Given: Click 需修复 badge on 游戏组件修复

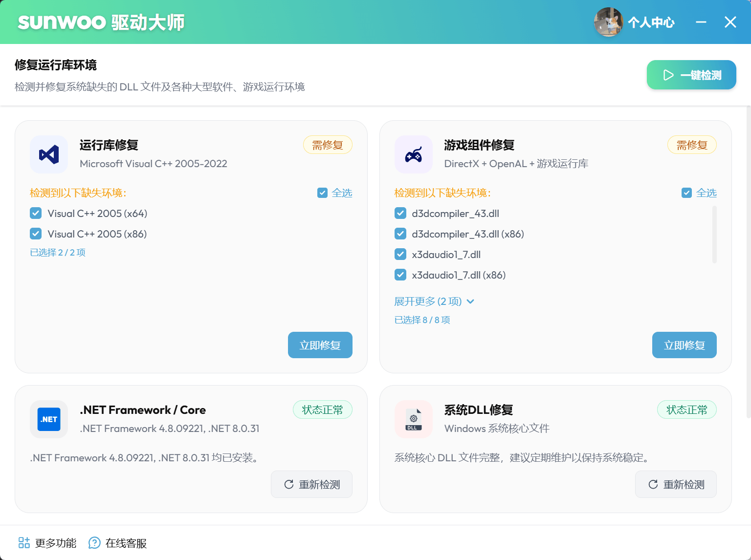Looking at the screenshot, I should (692, 145).
